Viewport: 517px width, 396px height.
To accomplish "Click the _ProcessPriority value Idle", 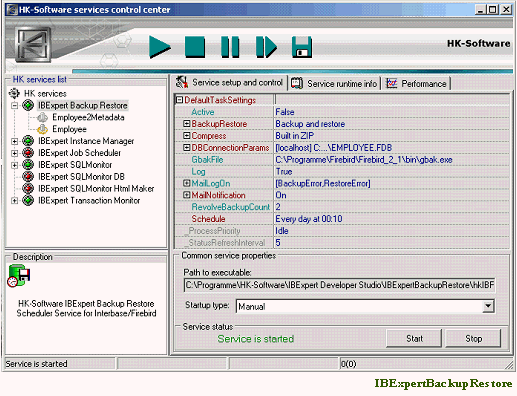I will (282, 231).
